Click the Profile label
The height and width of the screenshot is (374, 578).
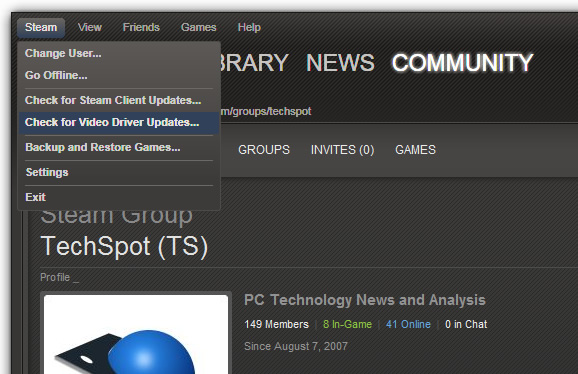(x=55, y=277)
